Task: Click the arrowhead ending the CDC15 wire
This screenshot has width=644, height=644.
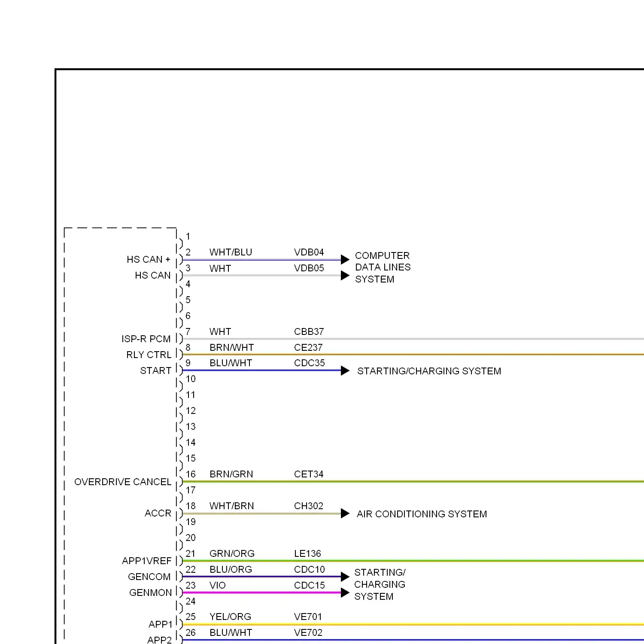Action: [345, 592]
